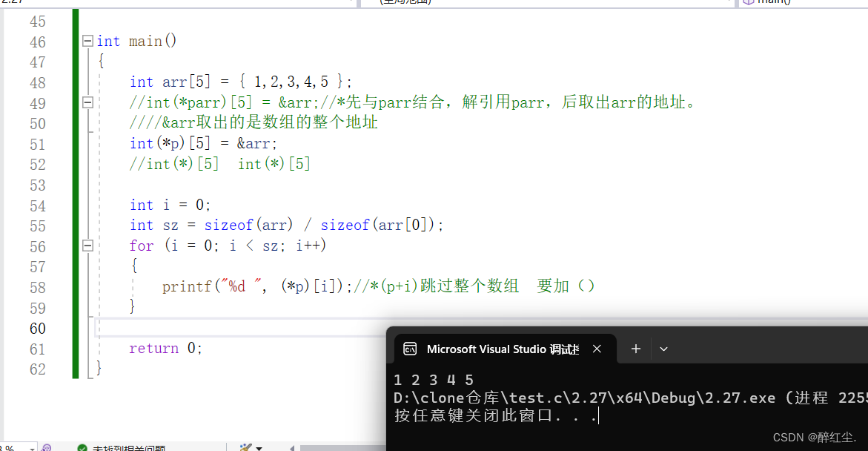Click line number 53 in the gutter

38,185
